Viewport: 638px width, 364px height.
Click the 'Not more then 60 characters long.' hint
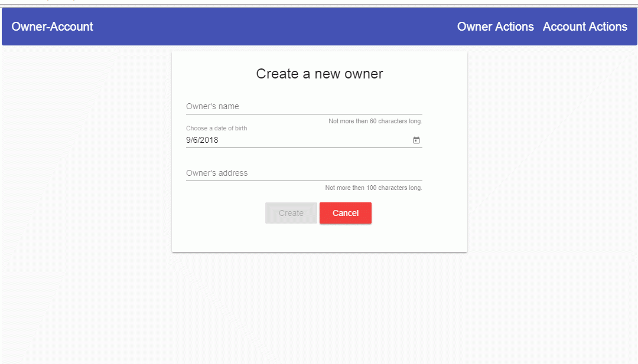tap(375, 121)
